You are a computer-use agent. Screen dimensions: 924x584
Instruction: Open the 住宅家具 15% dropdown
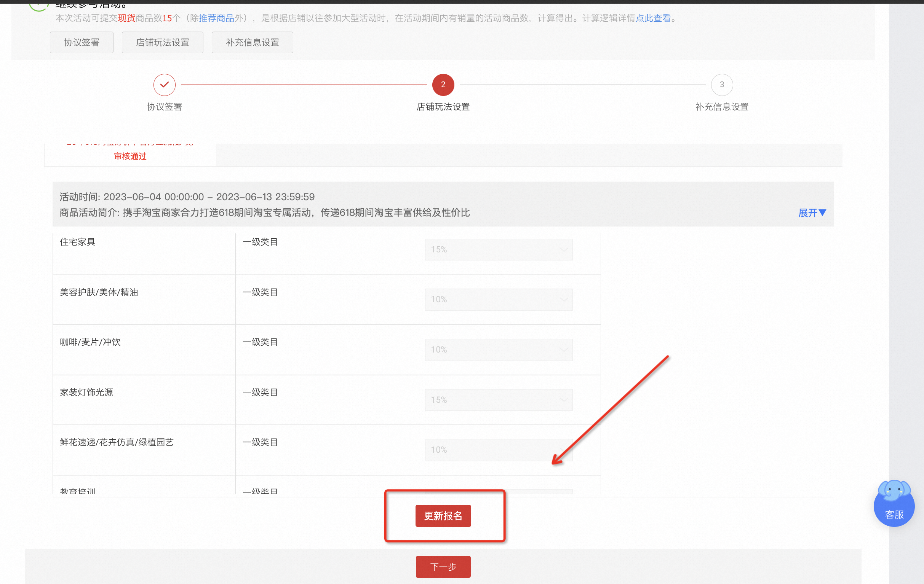(499, 249)
